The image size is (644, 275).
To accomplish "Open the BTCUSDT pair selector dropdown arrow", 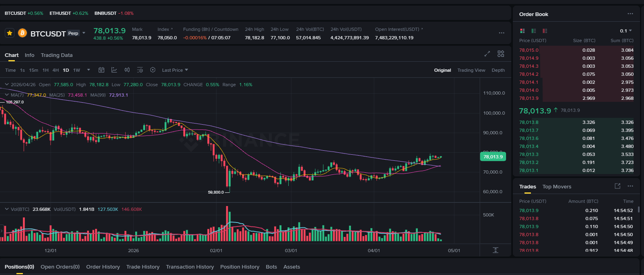I will [x=84, y=33].
